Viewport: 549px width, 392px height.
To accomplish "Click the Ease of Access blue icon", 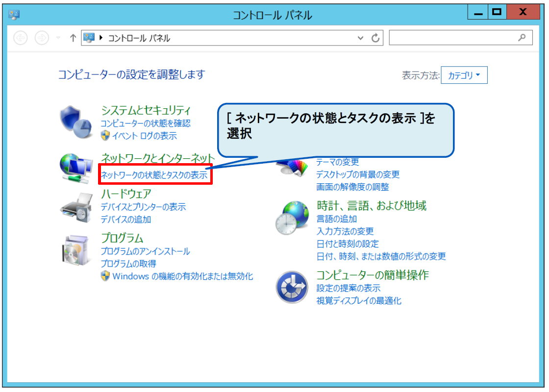I will point(292,287).
